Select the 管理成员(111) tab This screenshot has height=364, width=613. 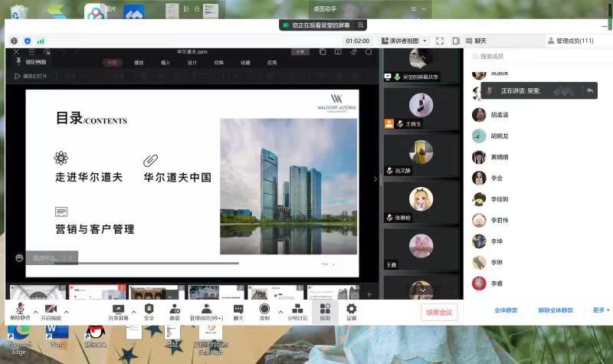point(575,41)
